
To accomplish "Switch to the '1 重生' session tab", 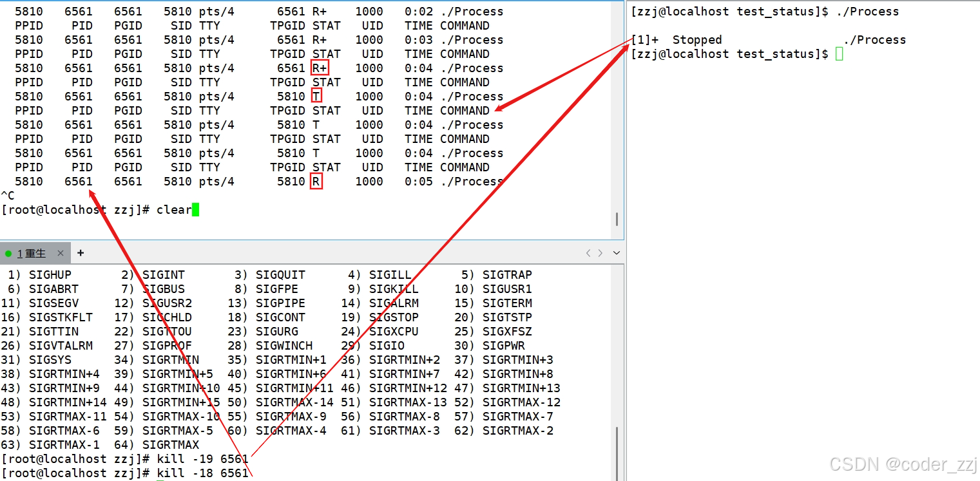I will [x=35, y=253].
